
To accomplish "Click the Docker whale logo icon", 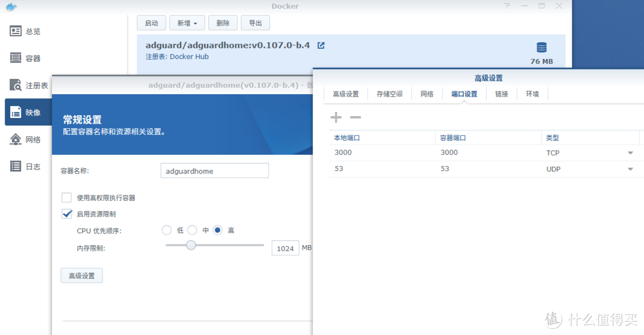I will (11, 6).
